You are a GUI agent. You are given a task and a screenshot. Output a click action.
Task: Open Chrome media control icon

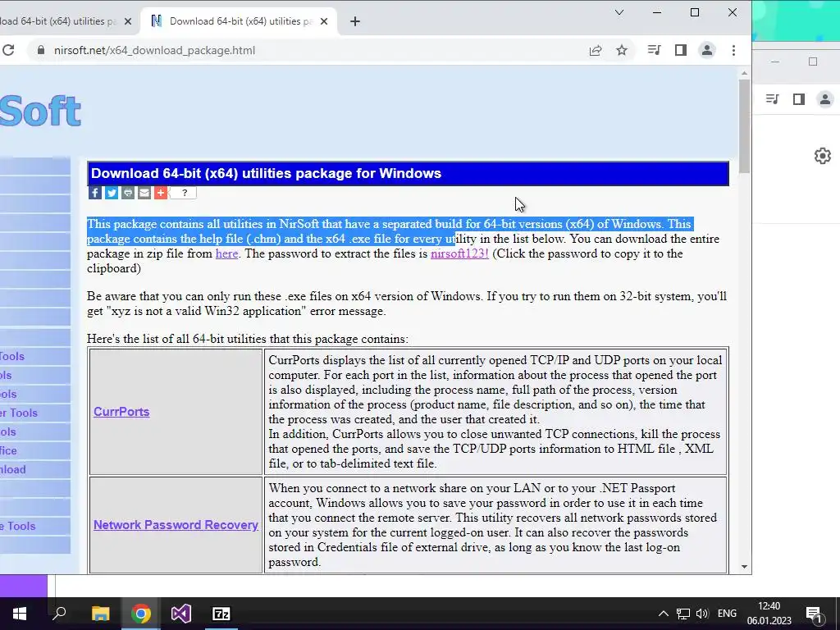(654, 50)
